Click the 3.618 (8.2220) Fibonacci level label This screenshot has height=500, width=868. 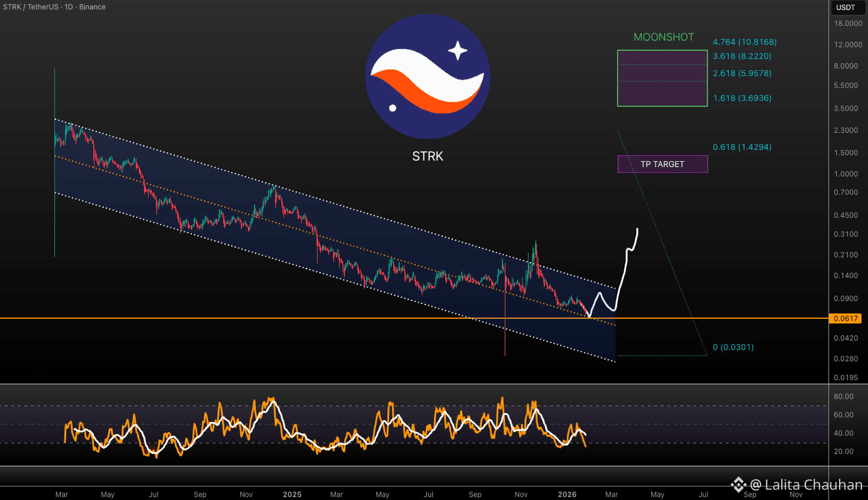(742, 56)
